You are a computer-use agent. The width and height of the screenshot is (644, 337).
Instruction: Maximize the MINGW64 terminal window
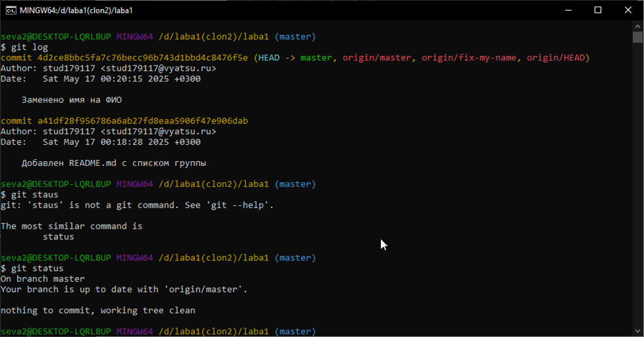click(x=598, y=10)
